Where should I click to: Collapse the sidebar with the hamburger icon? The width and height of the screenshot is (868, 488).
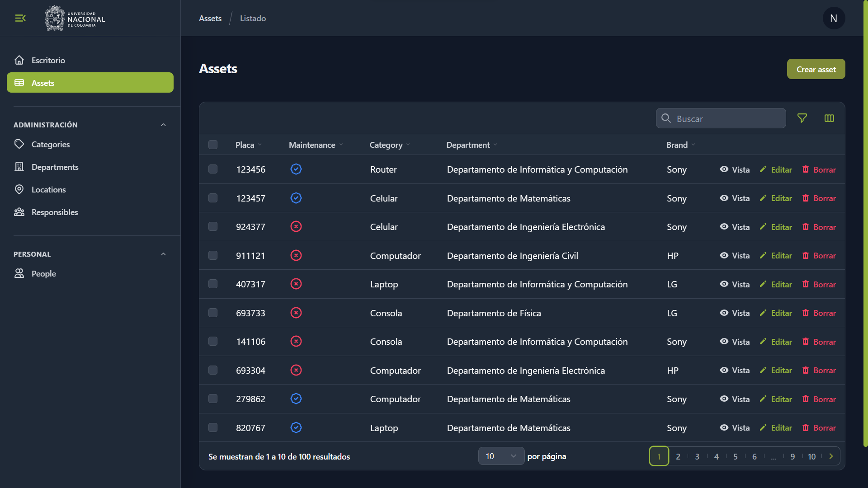point(20,18)
